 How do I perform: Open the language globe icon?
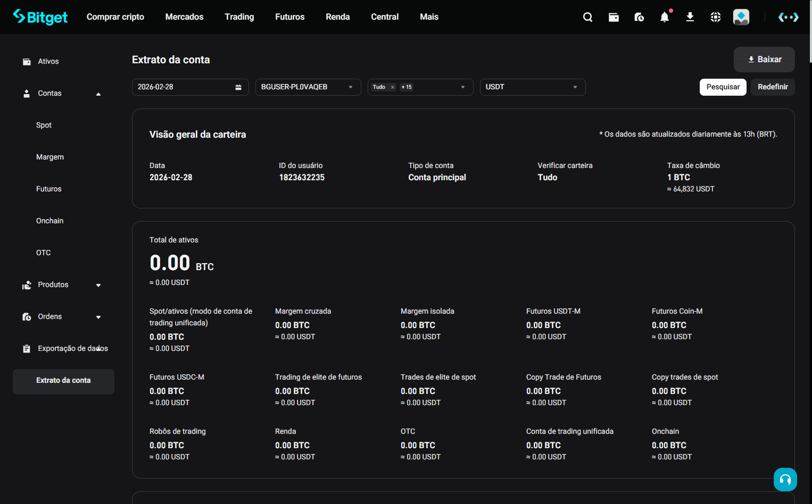click(x=716, y=17)
